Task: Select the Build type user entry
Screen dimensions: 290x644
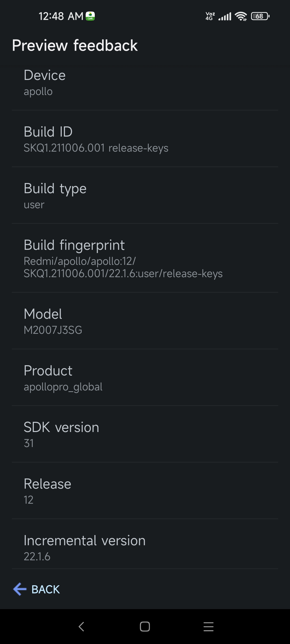Action: [145, 195]
